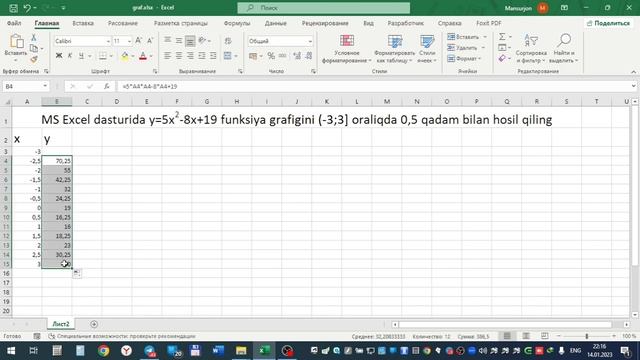This screenshot has width=640, height=360.
Task: Click the Increase Decimal icon
Action: click(297, 56)
